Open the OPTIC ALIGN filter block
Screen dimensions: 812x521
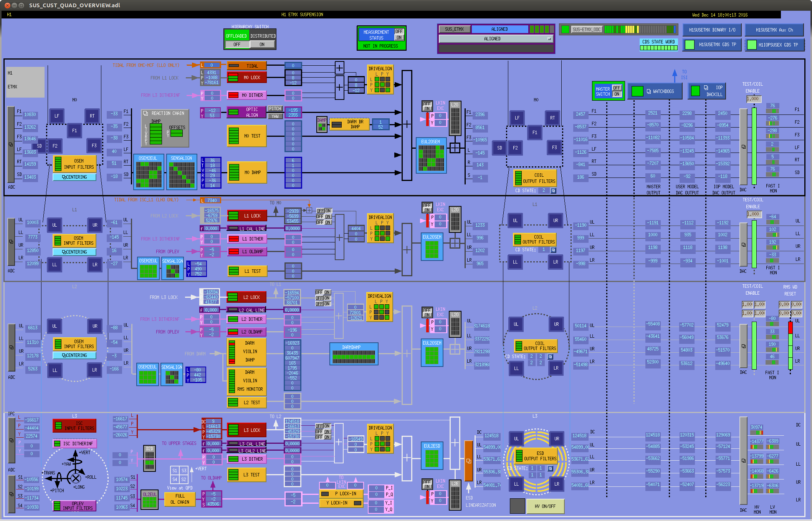point(246,112)
